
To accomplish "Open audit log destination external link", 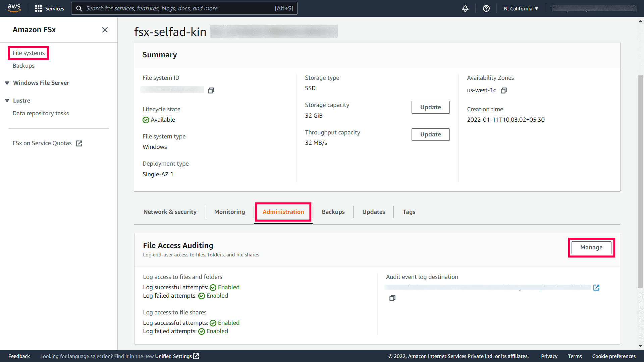I will [596, 288].
